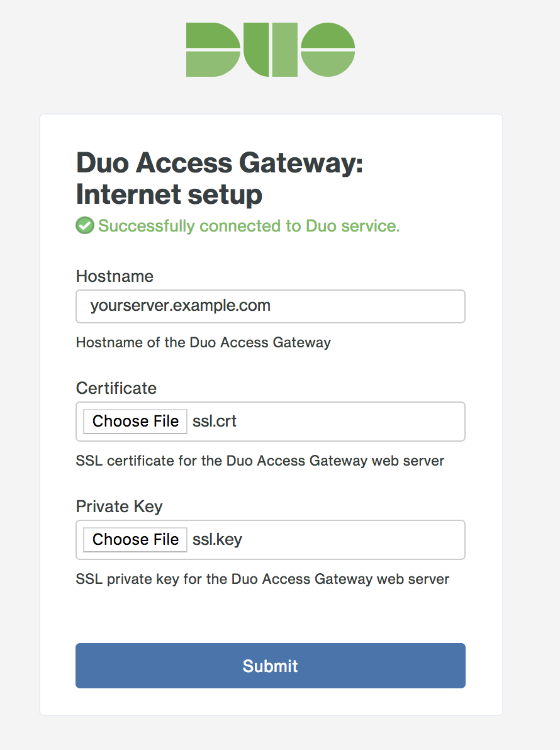Image resolution: width=560 pixels, height=750 pixels.
Task: Click the middle bars of the Duo logo
Action: click(271, 50)
